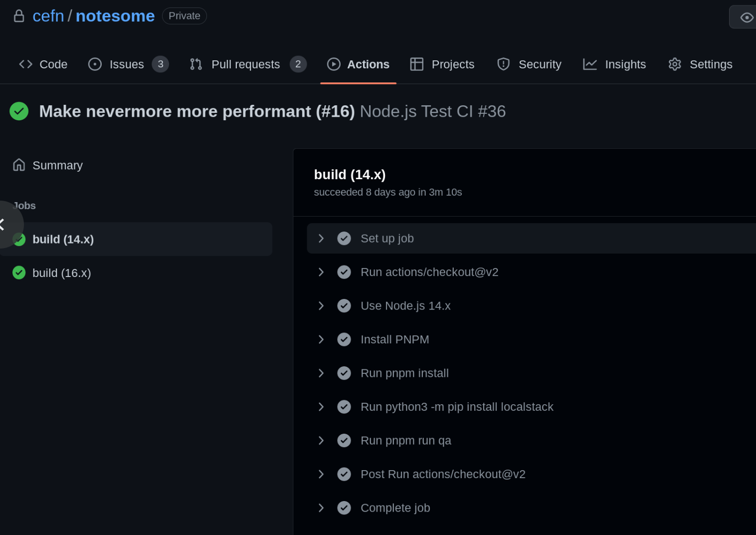Expand the Use Node.js 14.x step
This screenshot has height=535, width=756.
point(321,306)
